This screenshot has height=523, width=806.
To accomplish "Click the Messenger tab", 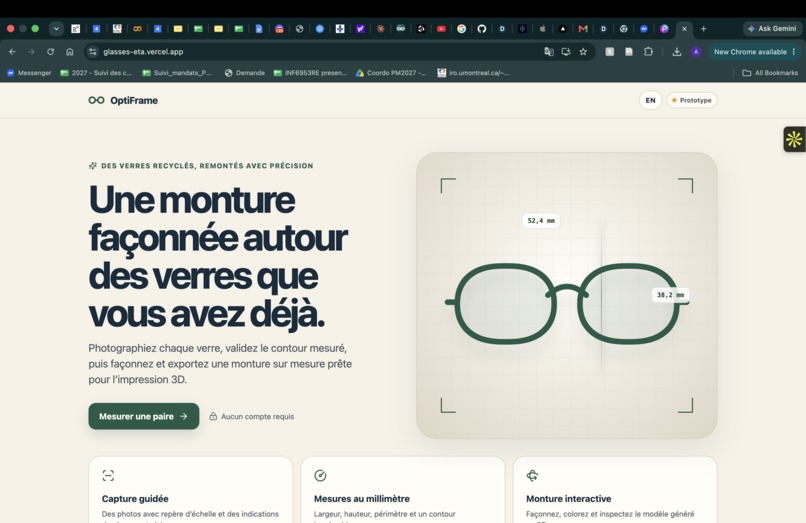I will coord(644,29).
